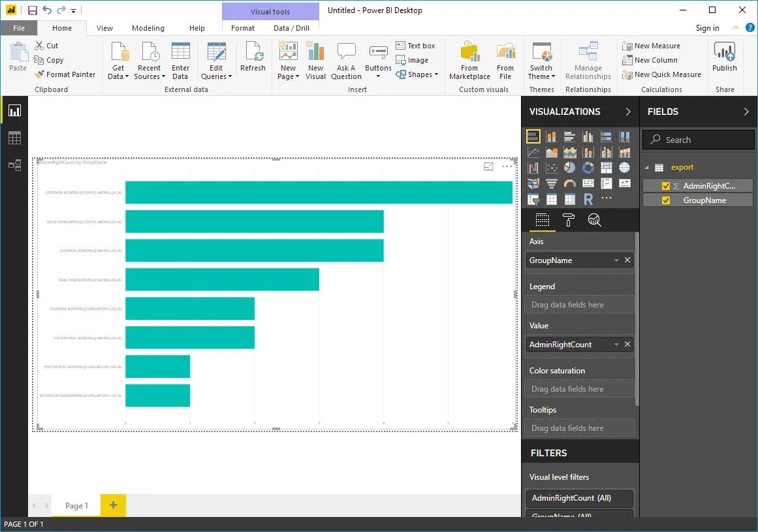Expand the AdminRightCount (All) filter card

579,498
